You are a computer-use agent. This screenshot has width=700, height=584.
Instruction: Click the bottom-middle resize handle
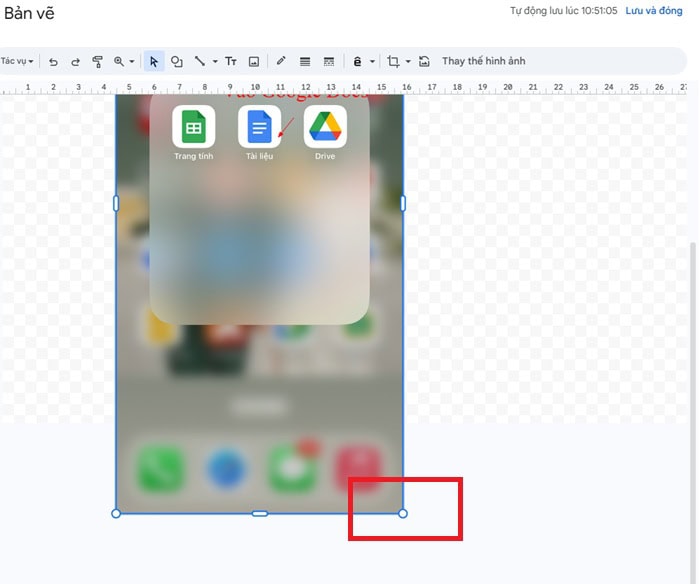click(260, 513)
